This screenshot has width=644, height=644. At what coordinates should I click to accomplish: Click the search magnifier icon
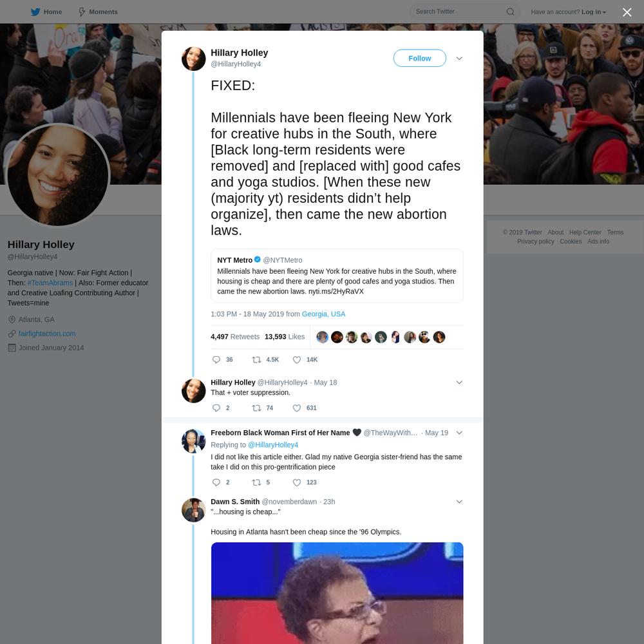510,12
